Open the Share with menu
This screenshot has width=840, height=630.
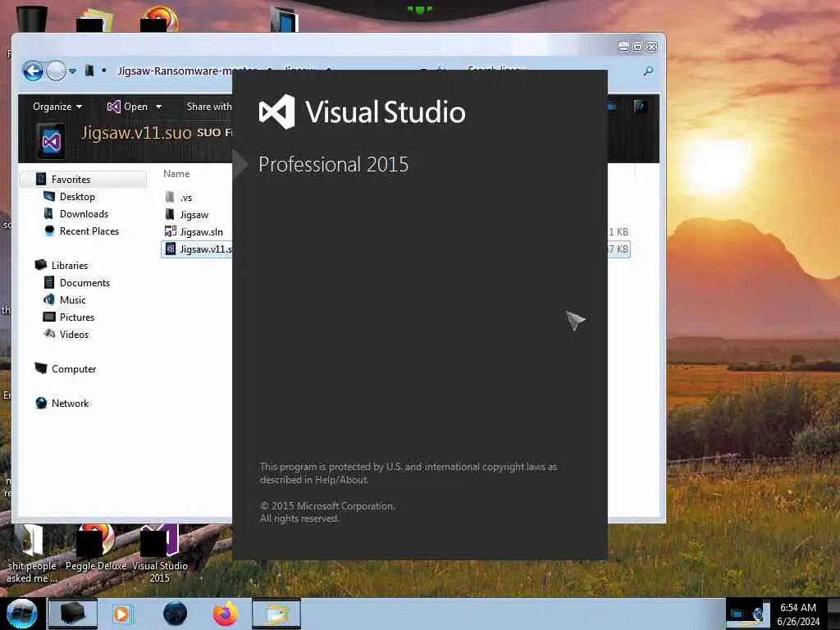pos(209,107)
